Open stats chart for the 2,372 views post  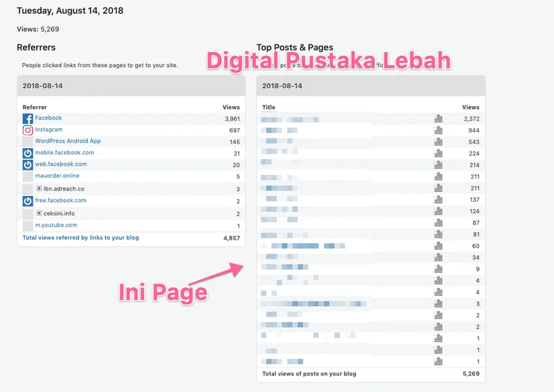tap(438, 118)
